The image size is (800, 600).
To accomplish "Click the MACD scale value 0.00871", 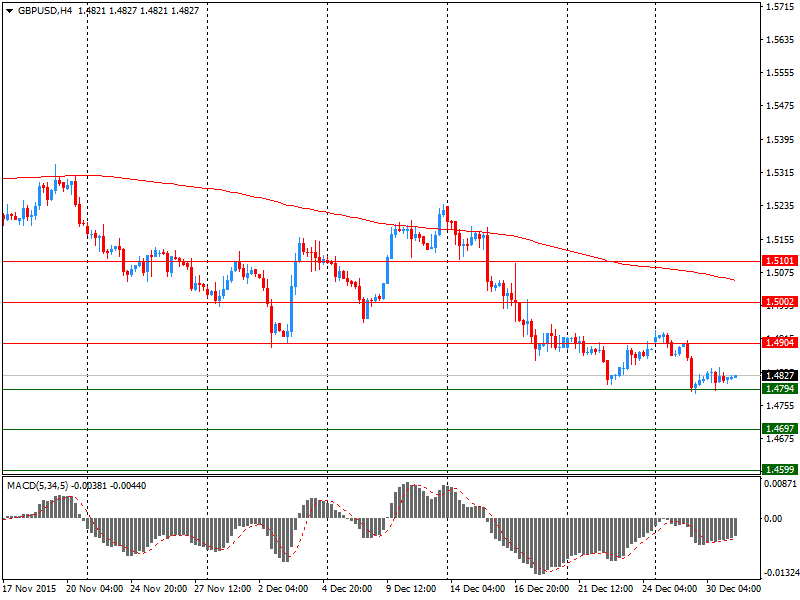I will (x=780, y=483).
